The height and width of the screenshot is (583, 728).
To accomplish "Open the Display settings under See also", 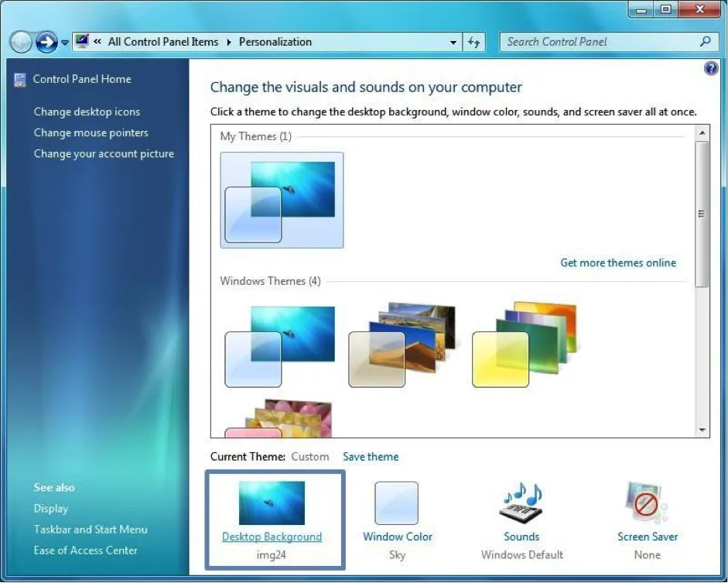I will pyautogui.click(x=50, y=509).
